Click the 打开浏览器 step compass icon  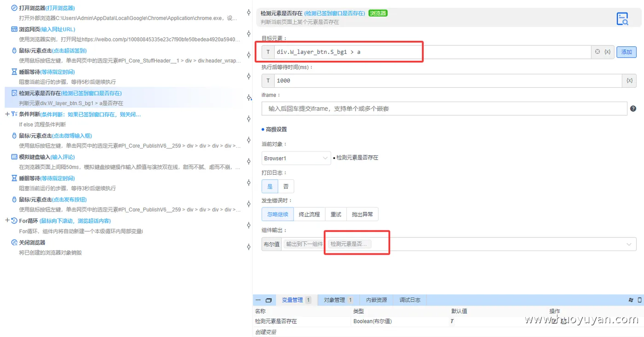click(x=14, y=8)
